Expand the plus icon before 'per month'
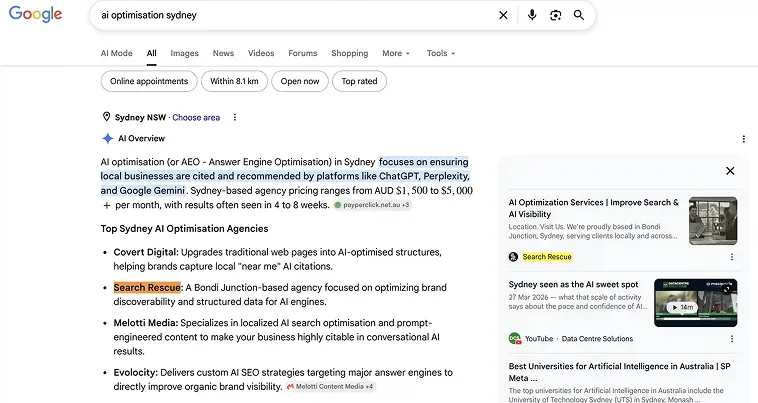Screen dimensions: 758x403 [106, 205]
